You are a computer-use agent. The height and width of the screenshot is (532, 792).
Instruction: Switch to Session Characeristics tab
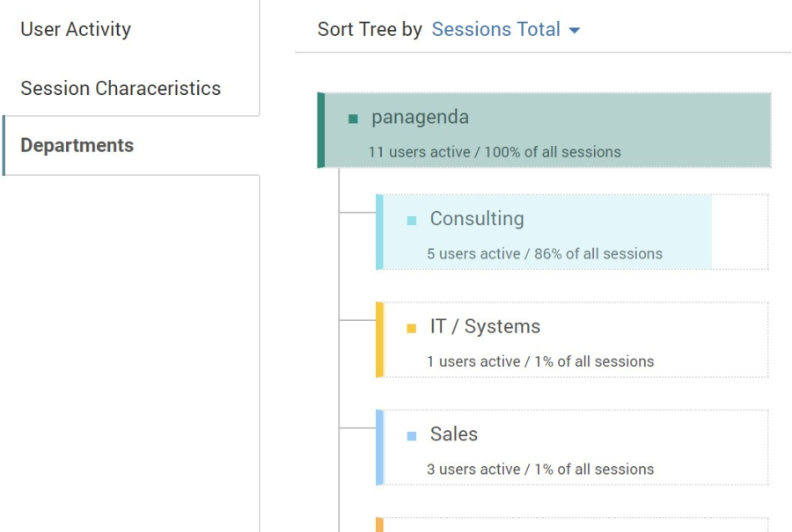[x=121, y=88]
